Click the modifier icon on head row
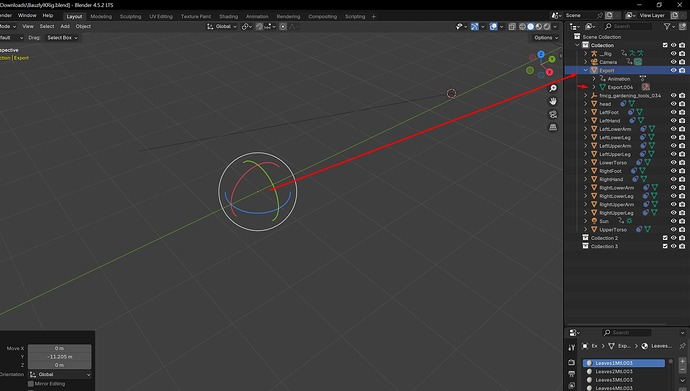Image resolution: width=690 pixels, height=391 pixels. tap(623, 104)
